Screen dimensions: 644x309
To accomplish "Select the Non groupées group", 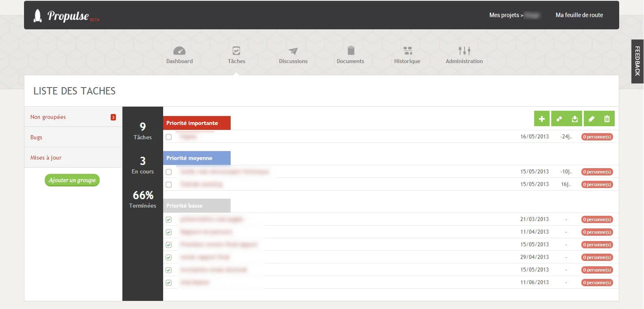I will (x=73, y=117).
